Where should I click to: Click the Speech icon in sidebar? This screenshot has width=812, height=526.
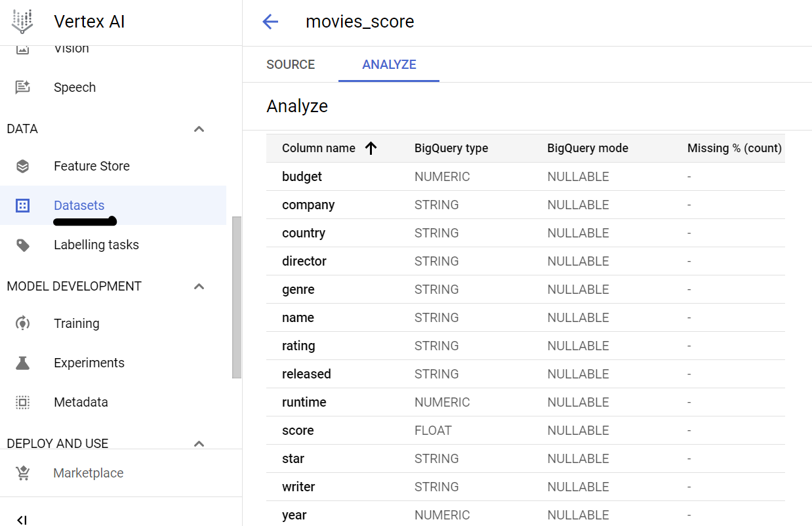click(x=23, y=87)
